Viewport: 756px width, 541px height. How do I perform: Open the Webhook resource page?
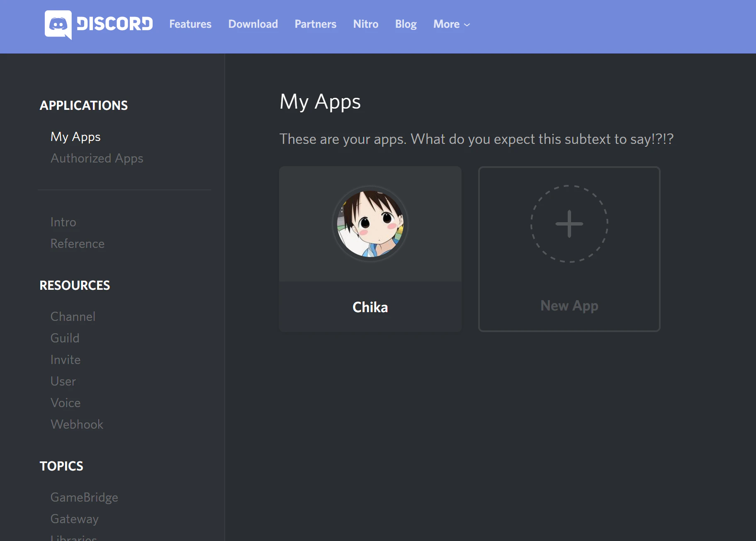coord(77,425)
